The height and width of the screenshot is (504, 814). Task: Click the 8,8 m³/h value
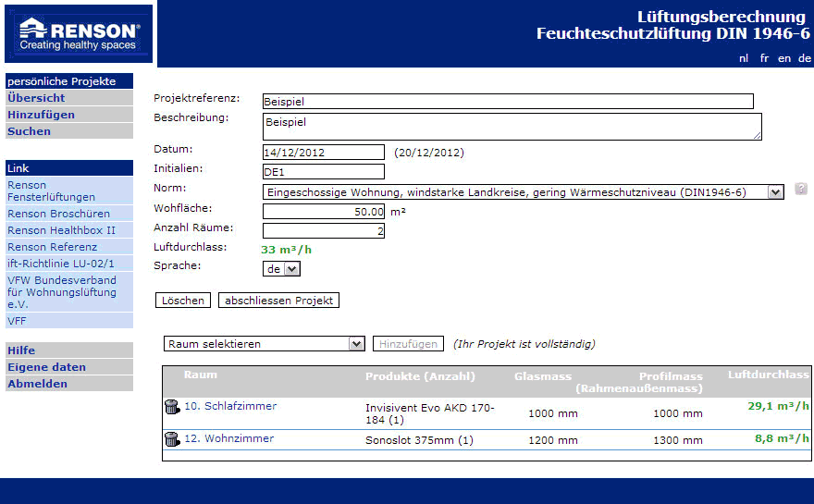(x=782, y=438)
